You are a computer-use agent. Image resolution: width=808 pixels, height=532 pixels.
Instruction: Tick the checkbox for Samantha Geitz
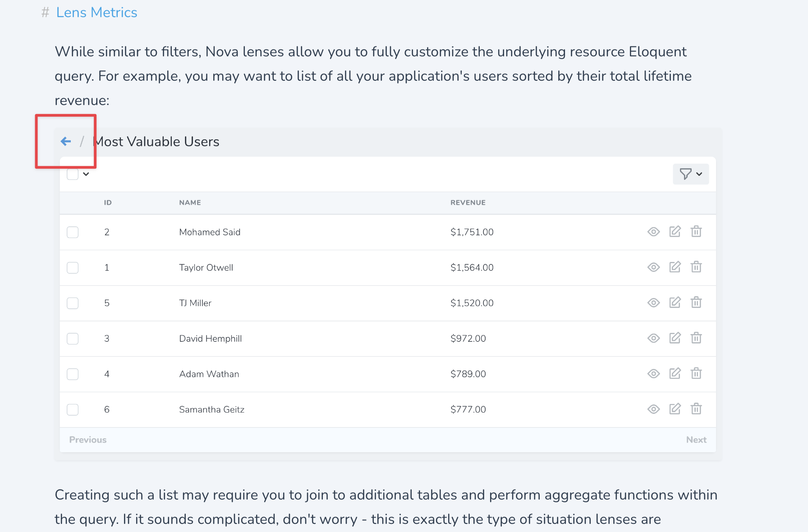73,409
